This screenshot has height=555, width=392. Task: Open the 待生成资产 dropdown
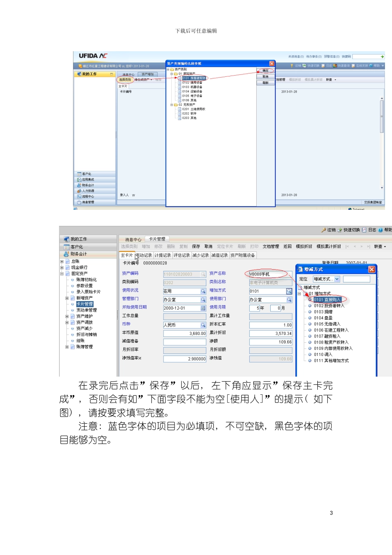pyautogui.click(x=144, y=80)
